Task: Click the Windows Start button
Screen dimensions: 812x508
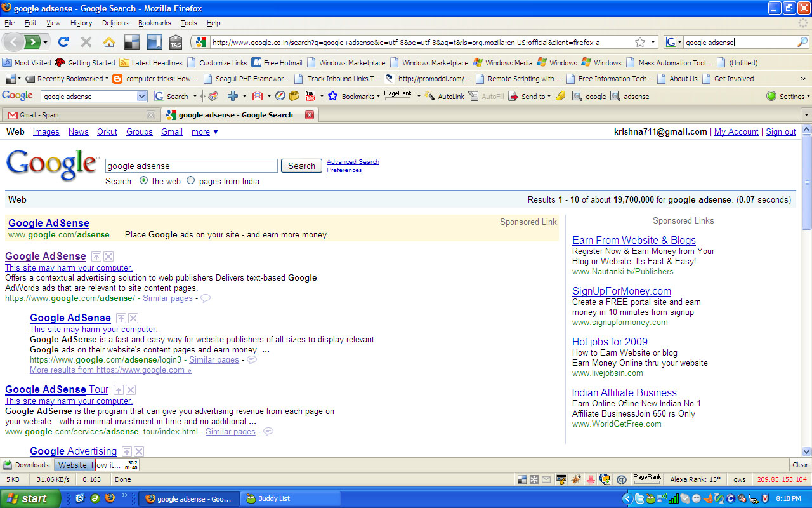Action: (x=30, y=498)
